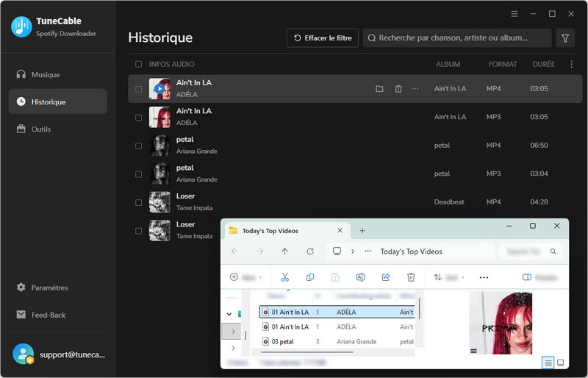Open output folder for Ain't In LA MP4

(x=379, y=89)
